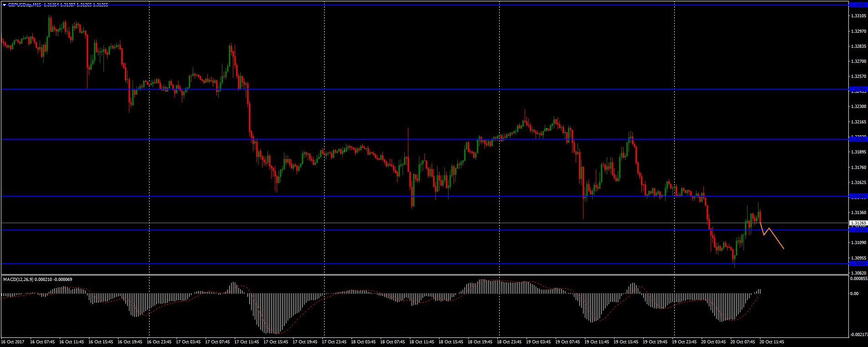868x347 pixels.
Task: Click the 1.30900 blue price label
Action: click(x=858, y=264)
